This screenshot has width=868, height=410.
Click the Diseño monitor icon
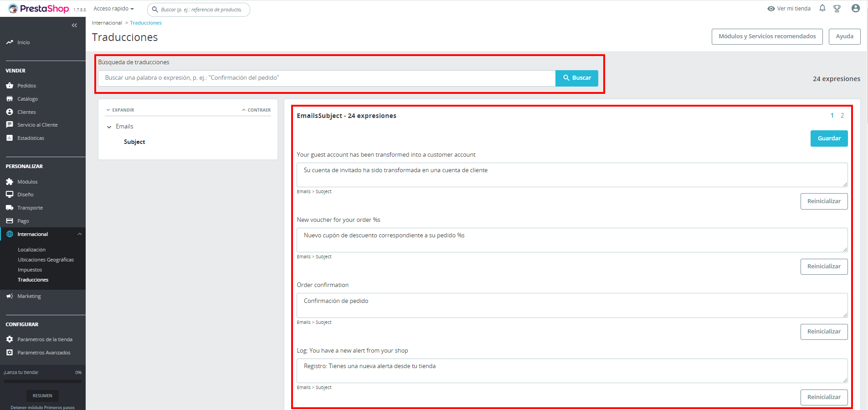tap(10, 195)
